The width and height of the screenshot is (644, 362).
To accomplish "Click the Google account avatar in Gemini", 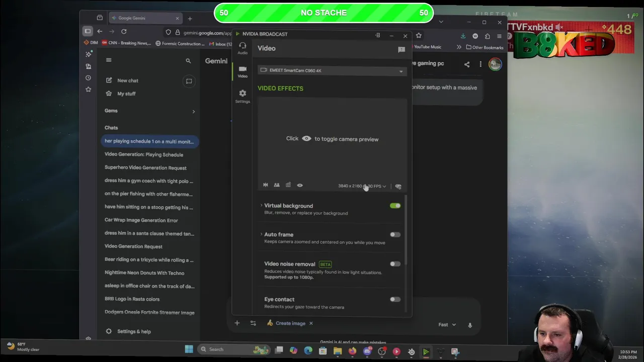I will pyautogui.click(x=495, y=64).
